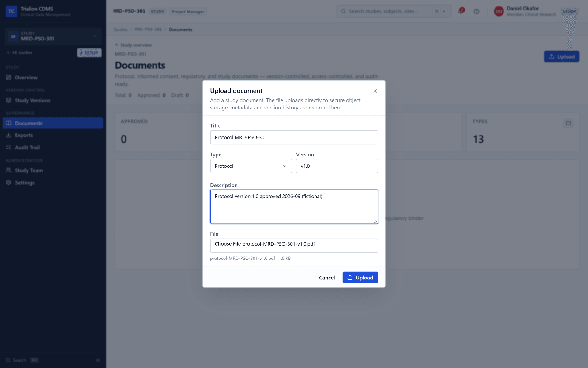Screen dimensions: 588x368
Task: Click into the Description text area
Action: coord(294,207)
